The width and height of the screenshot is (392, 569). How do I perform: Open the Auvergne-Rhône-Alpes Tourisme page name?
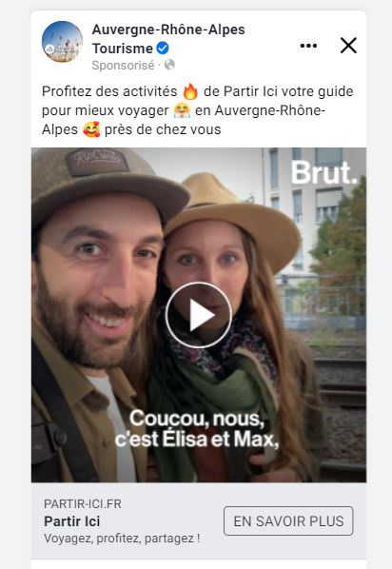[x=168, y=39]
